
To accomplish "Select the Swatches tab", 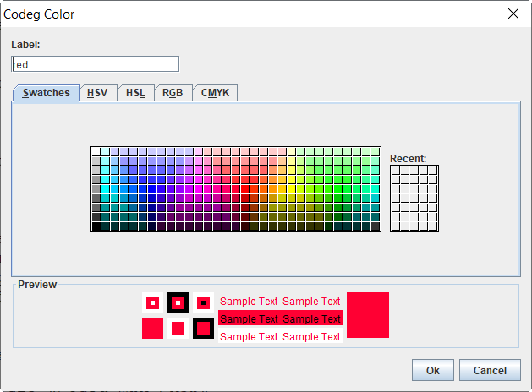I will click(x=47, y=93).
